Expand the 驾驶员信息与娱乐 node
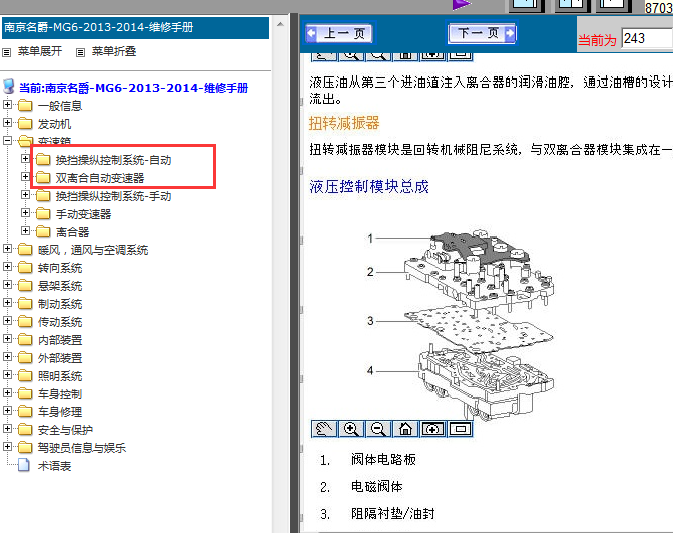The image size is (673, 533). (7, 447)
